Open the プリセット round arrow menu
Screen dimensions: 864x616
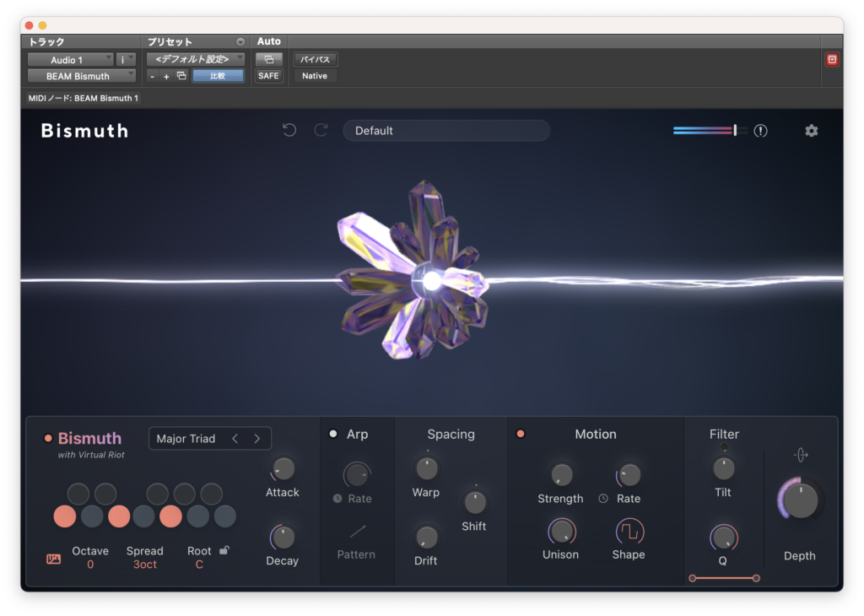pos(240,42)
